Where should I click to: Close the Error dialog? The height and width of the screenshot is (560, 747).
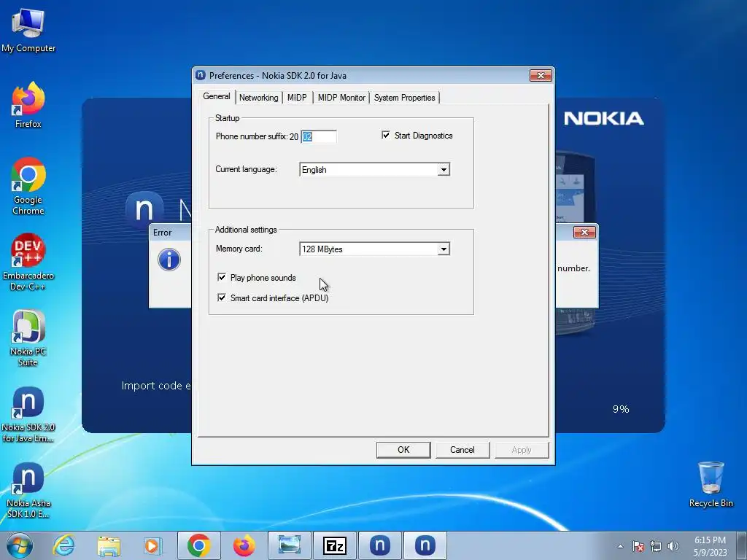click(x=584, y=232)
